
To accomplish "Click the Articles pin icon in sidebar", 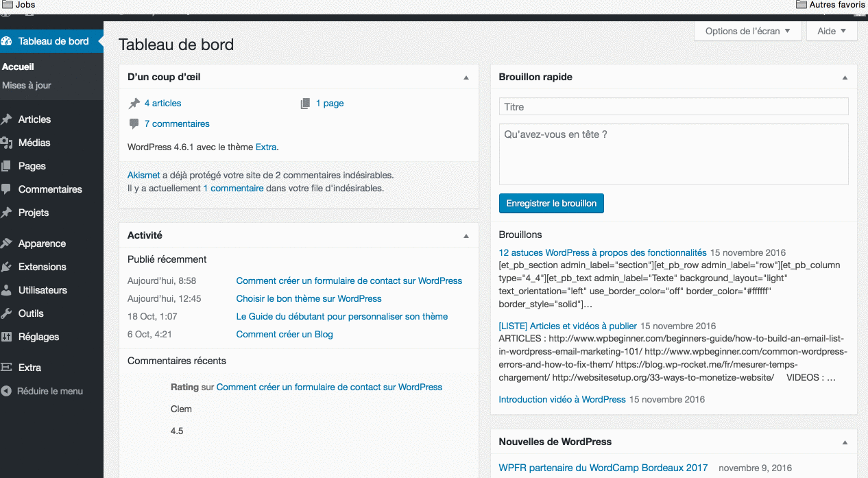I will [7, 119].
